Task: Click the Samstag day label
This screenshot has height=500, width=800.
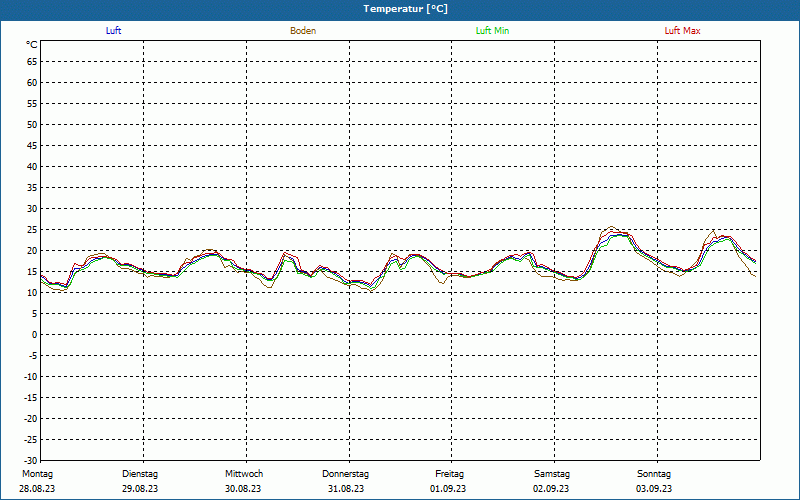Action: 552,474
